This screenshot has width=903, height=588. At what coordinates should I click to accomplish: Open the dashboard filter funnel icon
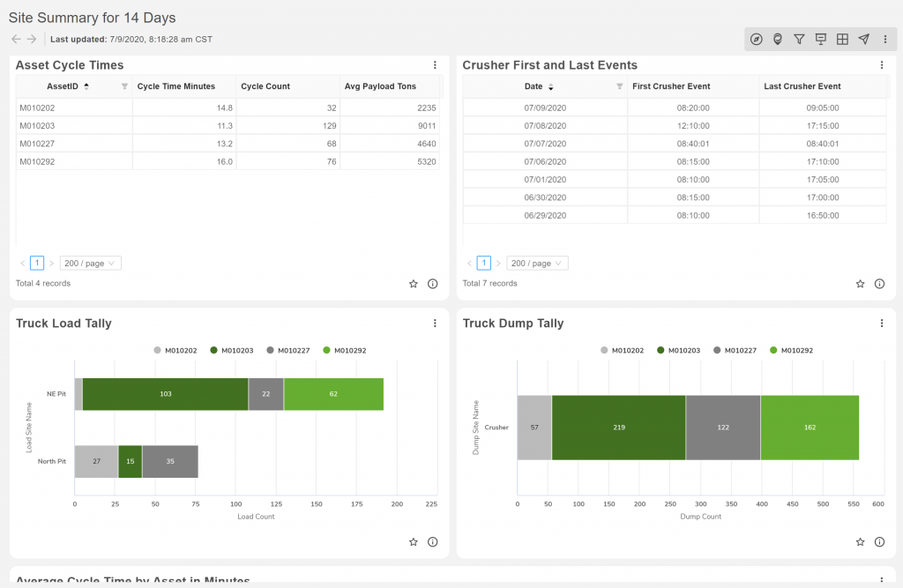click(x=799, y=39)
